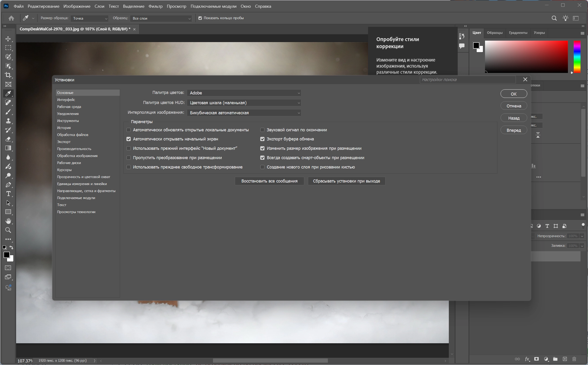Open the layer opacity dropdown arrow
588x365 pixels.
[x=582, y=236]
